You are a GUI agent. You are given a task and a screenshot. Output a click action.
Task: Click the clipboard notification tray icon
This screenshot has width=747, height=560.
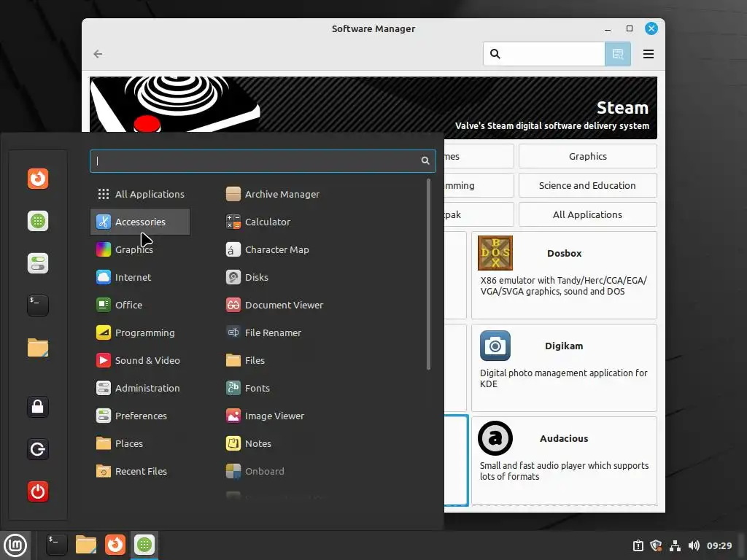638,545
